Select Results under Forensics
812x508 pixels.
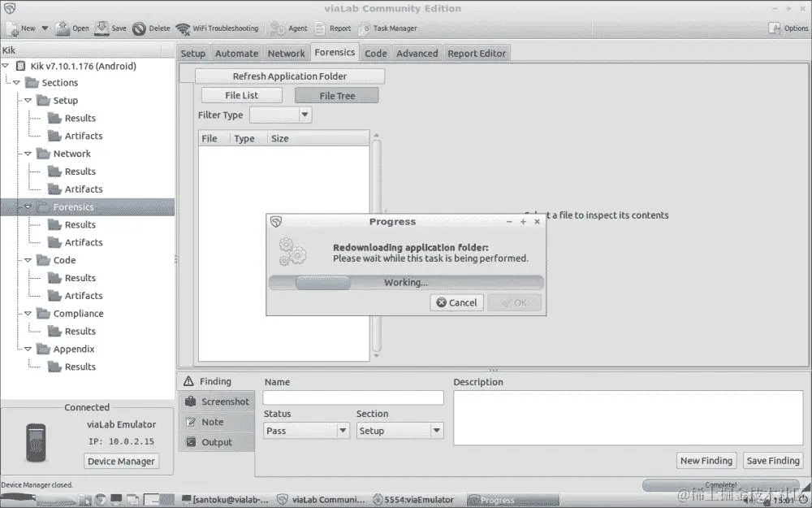tap(80, 225)
